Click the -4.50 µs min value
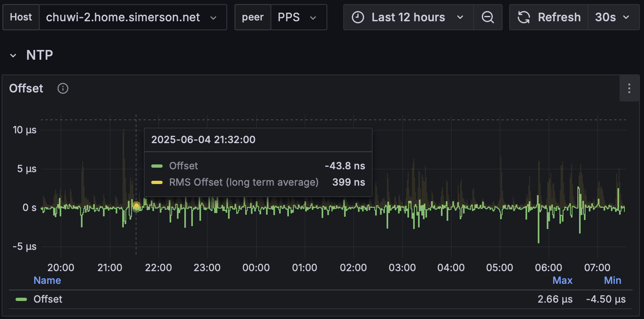The image size is (644, 319). [x=606, y=299]
